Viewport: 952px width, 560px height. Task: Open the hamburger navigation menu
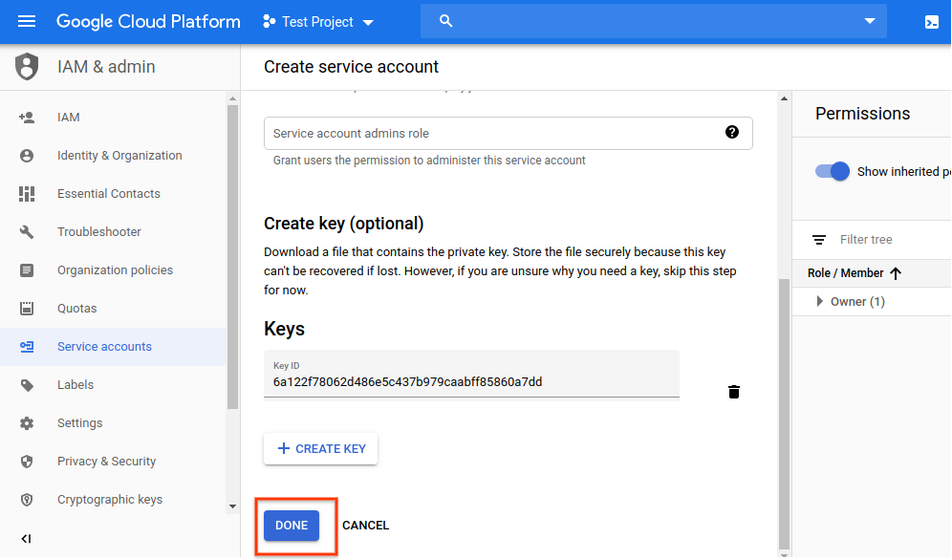27,21
